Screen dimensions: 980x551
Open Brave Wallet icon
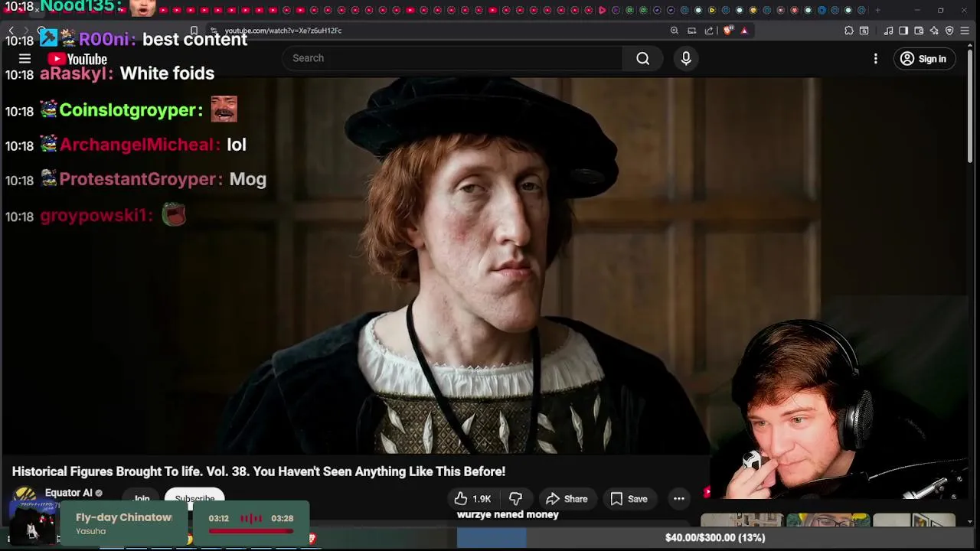click(x=919, y=31)
